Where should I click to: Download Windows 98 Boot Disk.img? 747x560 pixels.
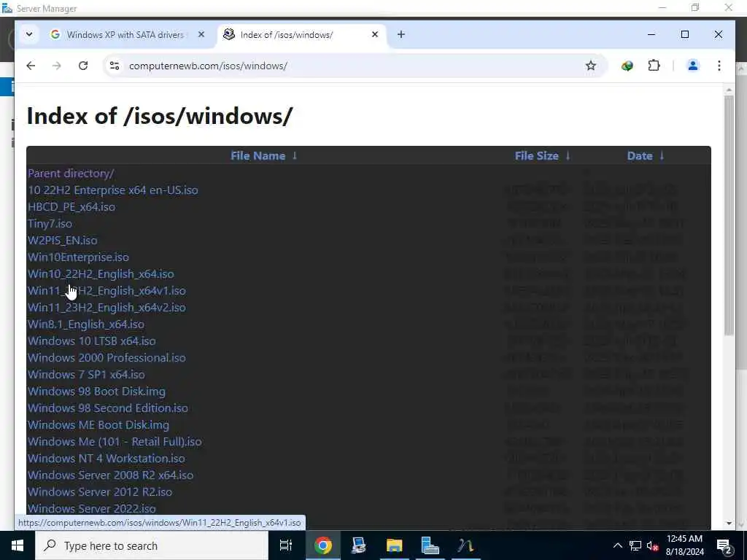[97, 392]
